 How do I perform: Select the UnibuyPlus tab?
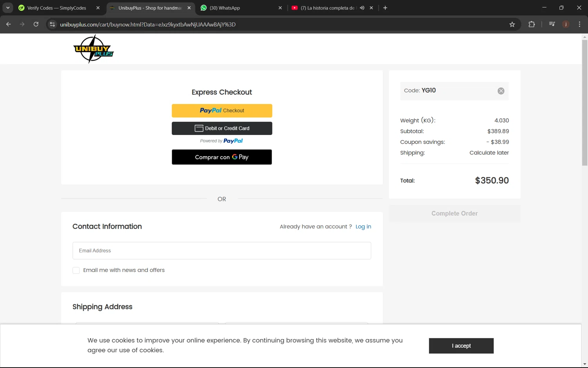pyautogui.click(x=151, y=8)
